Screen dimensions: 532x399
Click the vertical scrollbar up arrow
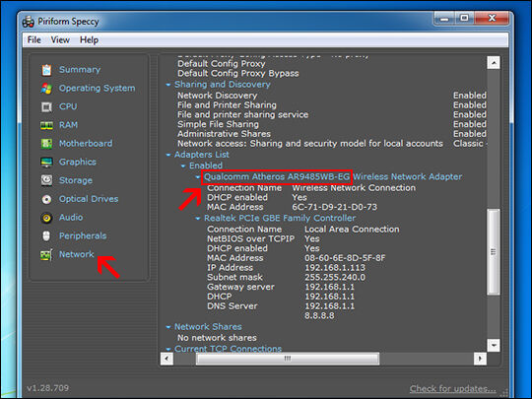pos(494,63)
